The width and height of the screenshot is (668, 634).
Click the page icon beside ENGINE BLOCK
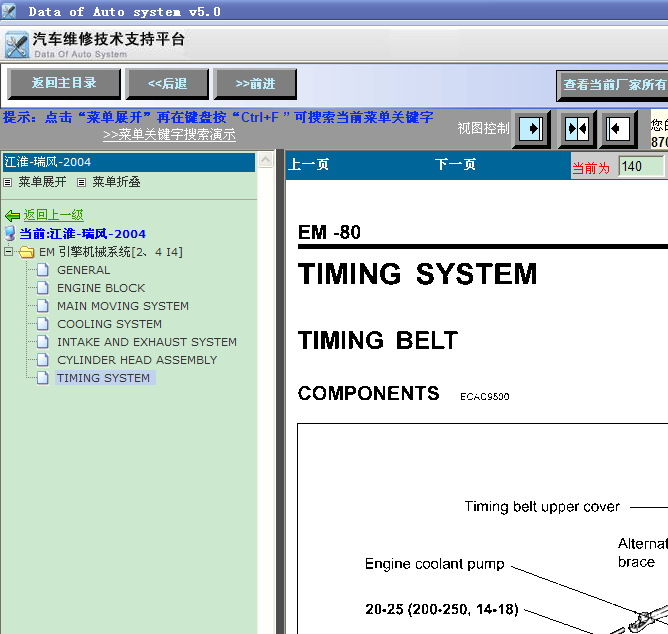(x=43, y=288)
